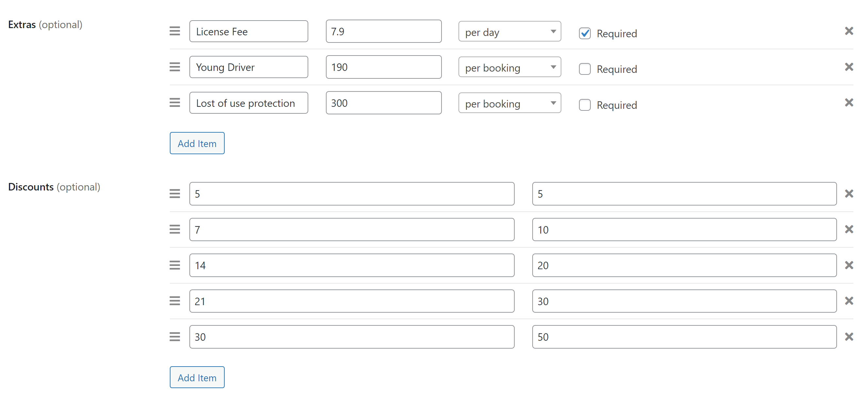Viewport: 868px width, 394px height.
Task: Click the drag handle of the 14 discount row
Action: (x=174, y=265)
